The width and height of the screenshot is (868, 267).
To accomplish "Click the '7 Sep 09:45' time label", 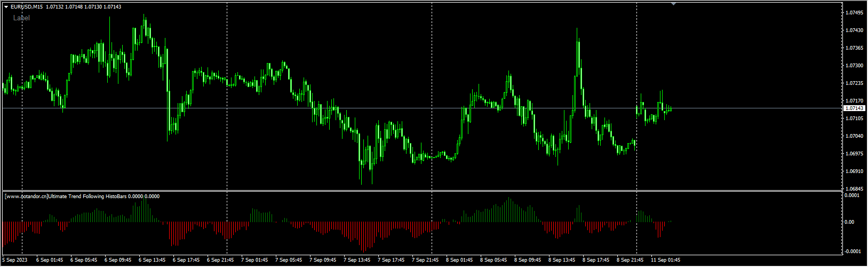I will 323,260.
